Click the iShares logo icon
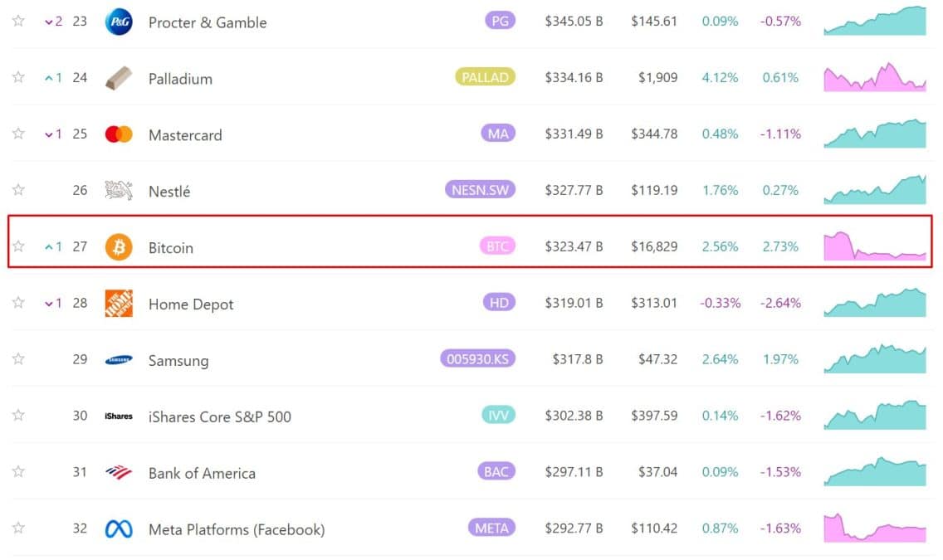The width and height of the screenshot is (943, 560). tap(119, 416)
